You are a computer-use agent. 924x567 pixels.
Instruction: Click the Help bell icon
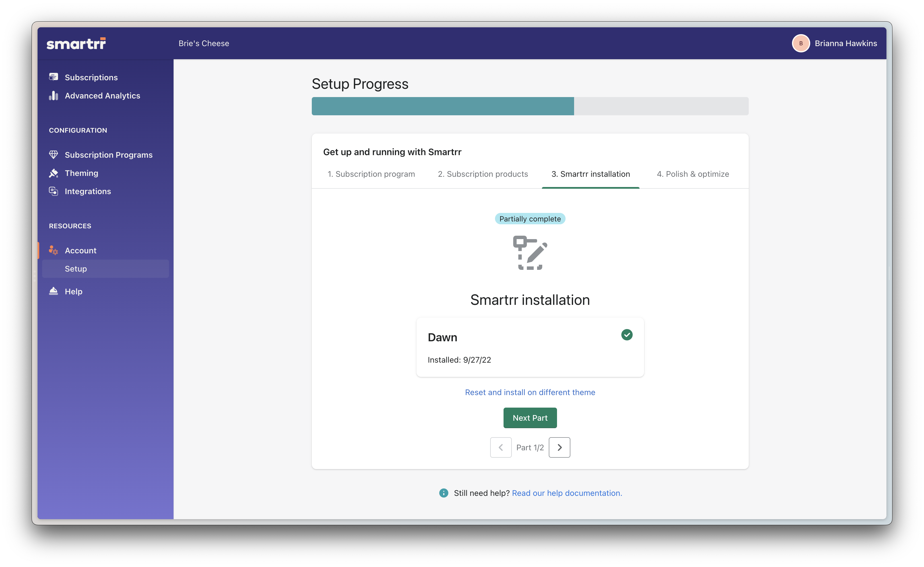coord(53,291)
